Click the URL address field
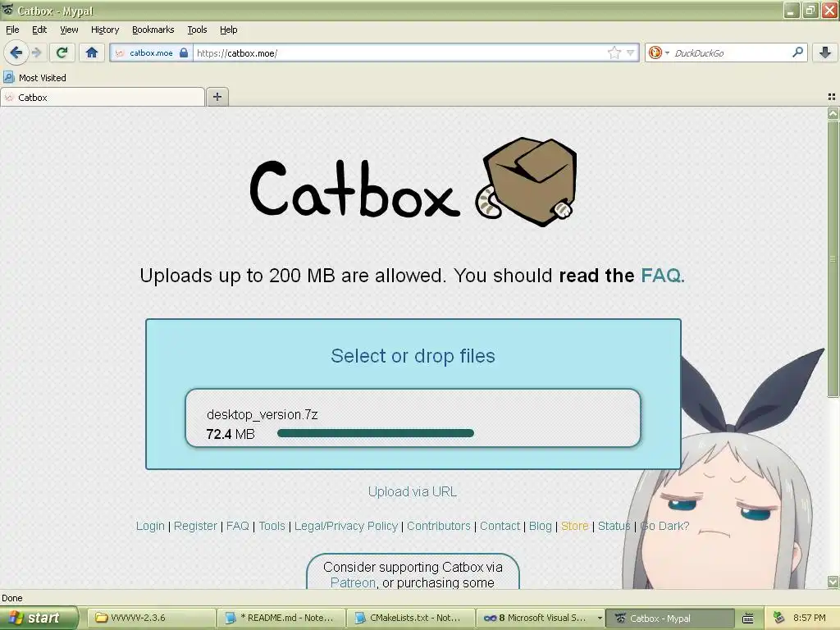Viewport: 840px width, 630px height. coord(399,53)
